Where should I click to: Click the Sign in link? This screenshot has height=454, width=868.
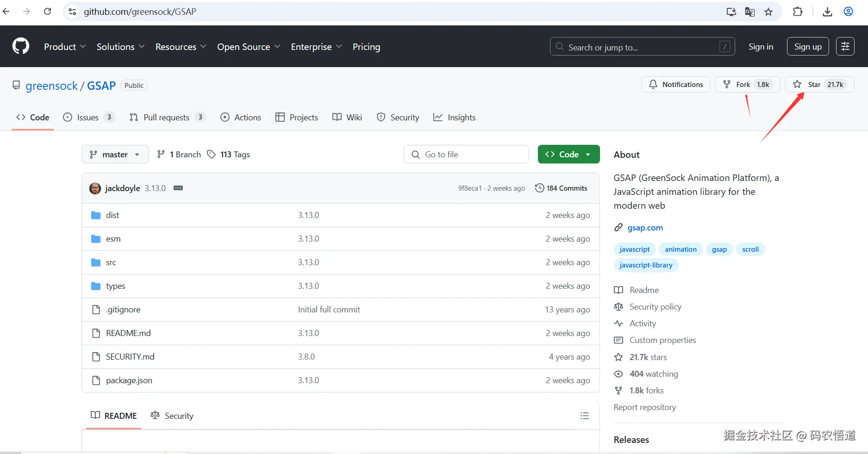[761, 46]
